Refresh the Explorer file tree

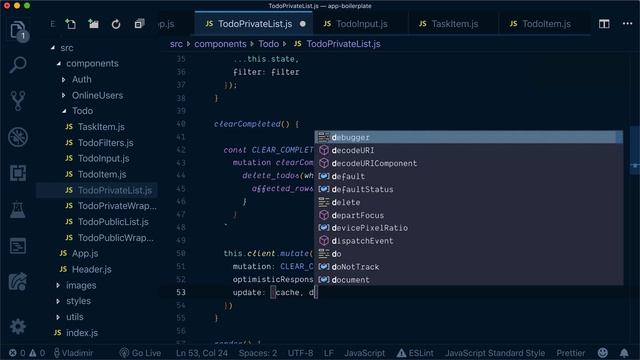(x=116, y=24)
